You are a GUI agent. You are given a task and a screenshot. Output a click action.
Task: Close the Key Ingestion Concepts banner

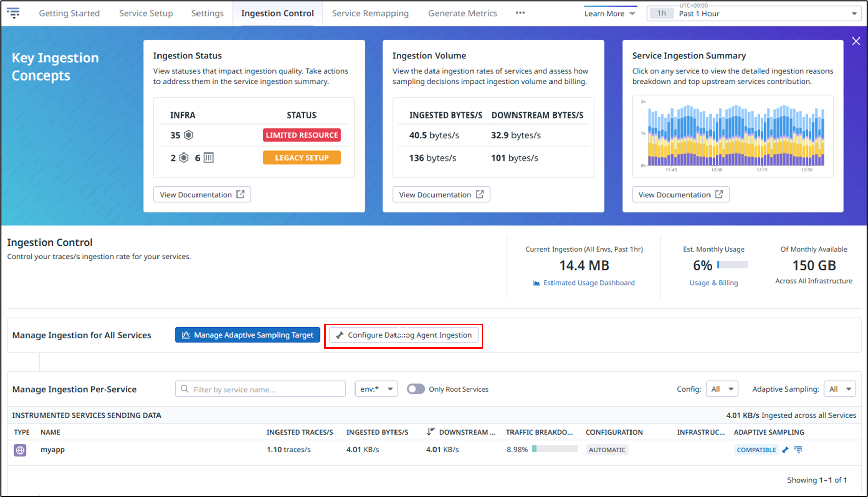(x=856, y=41)
